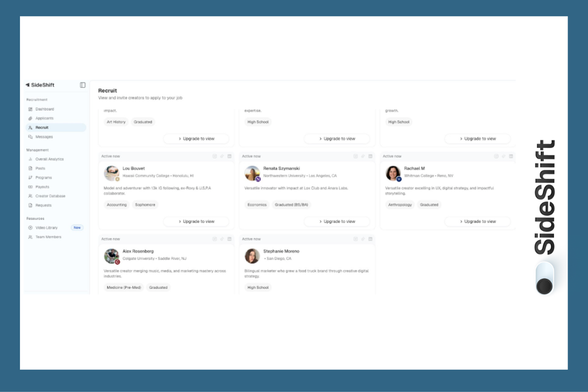Select the Applicants sidebar item

(45, 118)
